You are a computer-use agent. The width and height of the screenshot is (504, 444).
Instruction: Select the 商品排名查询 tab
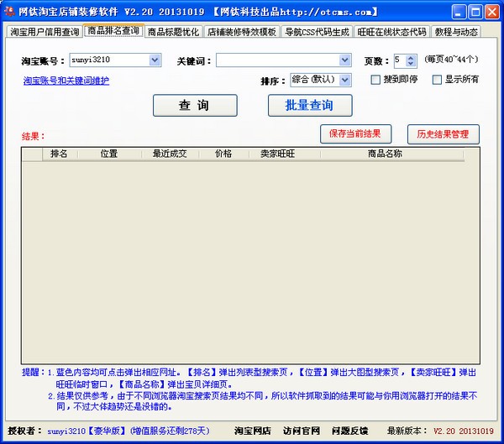[113, 30]
